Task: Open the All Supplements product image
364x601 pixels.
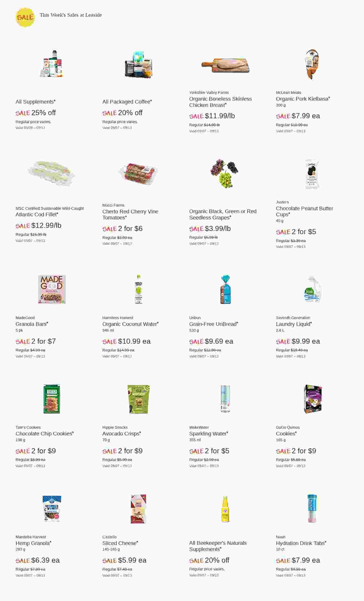Action: click(52, 64)
